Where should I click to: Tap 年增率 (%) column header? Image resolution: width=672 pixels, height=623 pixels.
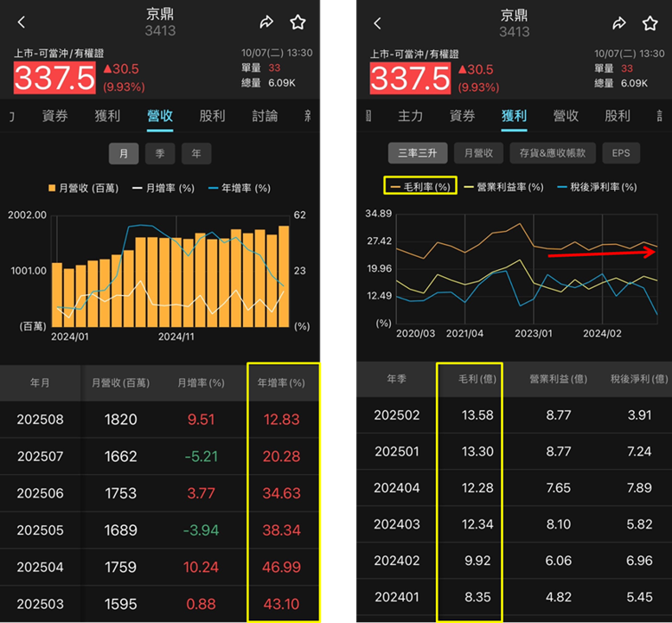[281, 383]
